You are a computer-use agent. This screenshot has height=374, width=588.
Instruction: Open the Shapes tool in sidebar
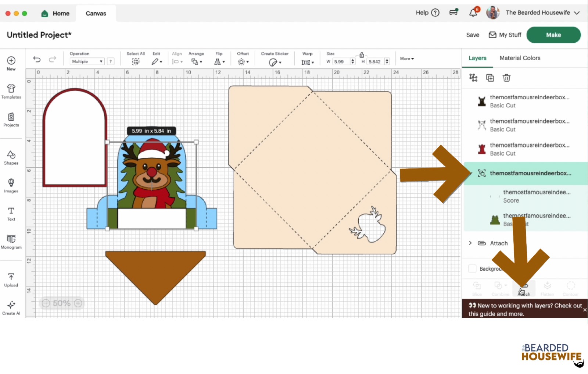tap(11, 157)
